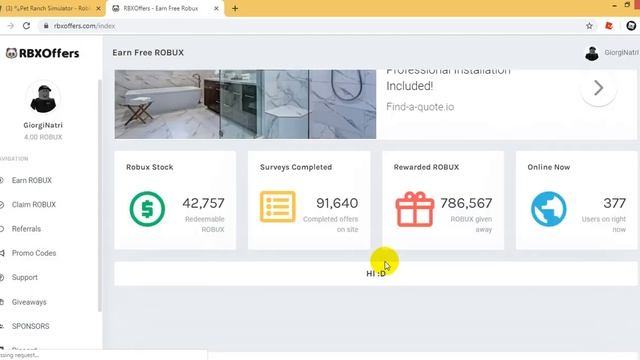Click the address bar URL field

point(310,26)
